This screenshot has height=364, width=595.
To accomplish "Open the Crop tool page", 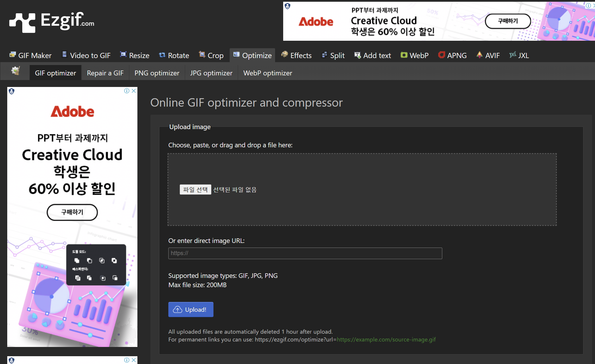I will pos(211,55).
